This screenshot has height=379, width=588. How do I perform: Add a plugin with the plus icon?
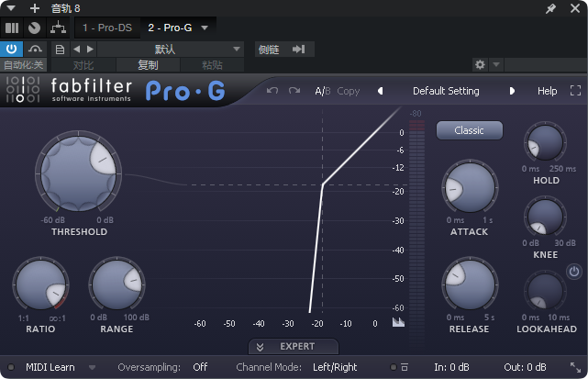tap(35, 8)
